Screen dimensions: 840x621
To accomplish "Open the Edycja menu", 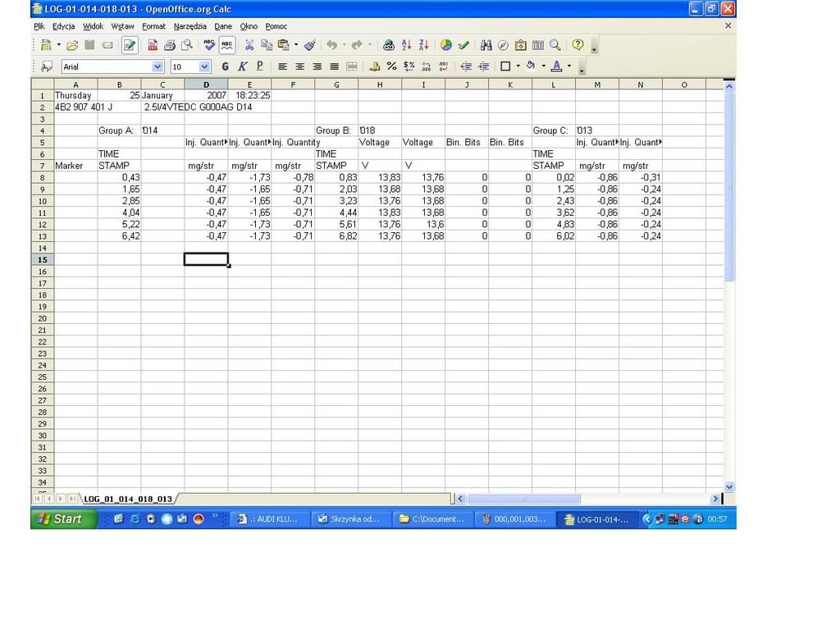I will click(63, 26).
